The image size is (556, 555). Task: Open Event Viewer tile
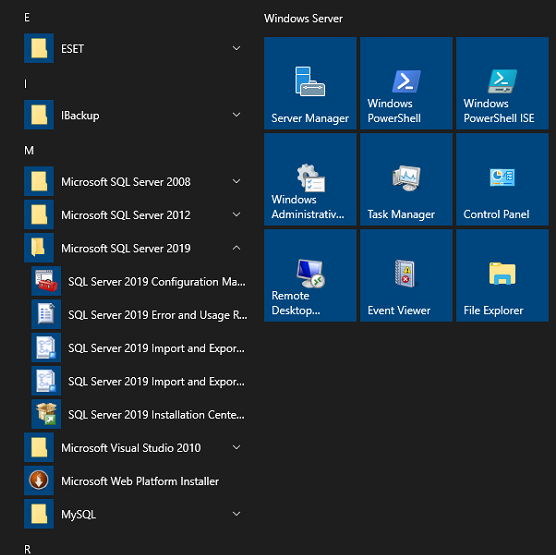[x=406, y=276]
